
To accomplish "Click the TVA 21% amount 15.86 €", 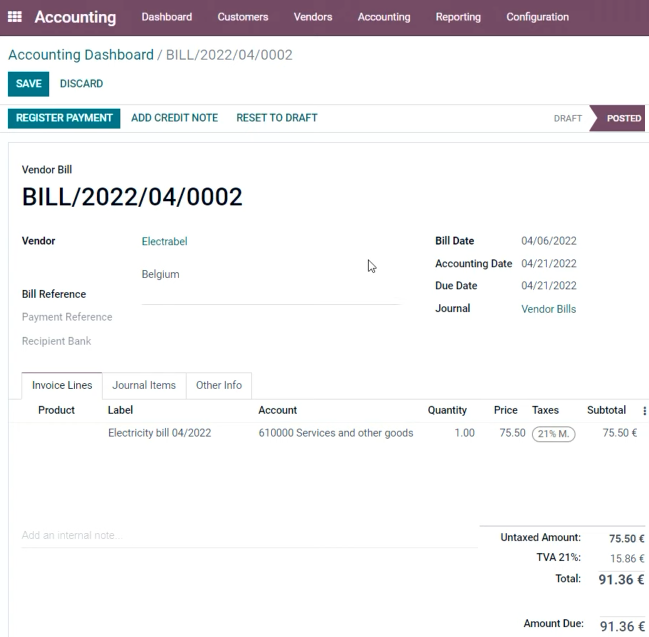I will pyautogui.click(x=627, y=559).
